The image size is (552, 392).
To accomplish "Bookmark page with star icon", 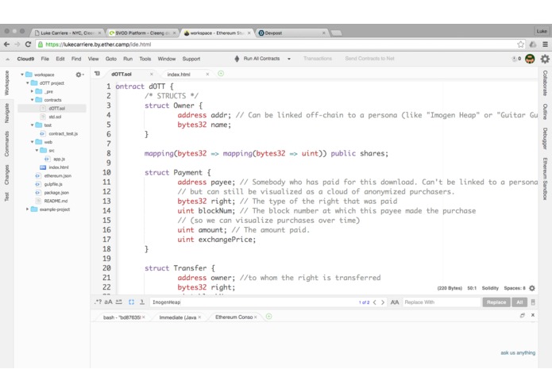I will (x=521, y=44).
